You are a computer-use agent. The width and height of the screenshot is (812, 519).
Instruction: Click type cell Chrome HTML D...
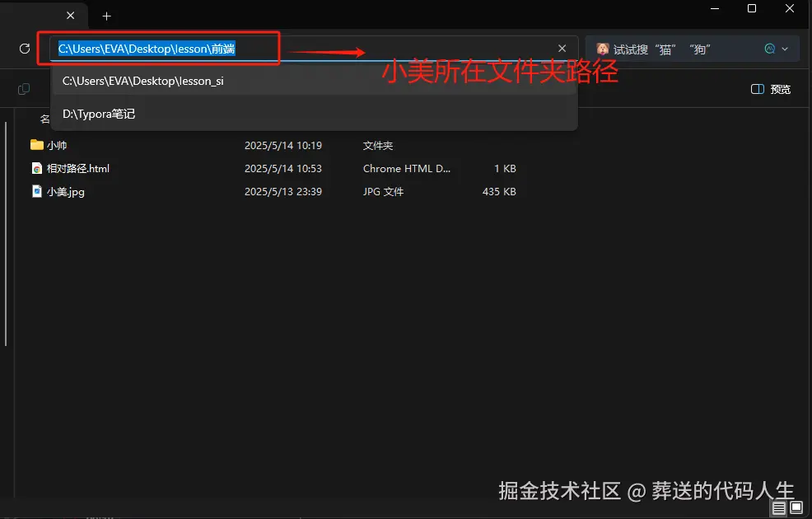pyautogui.click(x=407, y=168)
